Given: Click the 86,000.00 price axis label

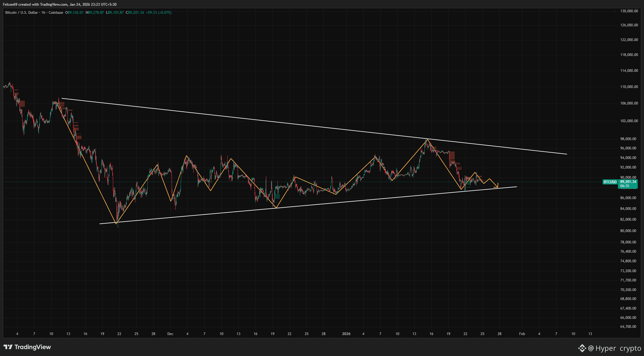Looking at the screenshot, I should click(628, 198).
